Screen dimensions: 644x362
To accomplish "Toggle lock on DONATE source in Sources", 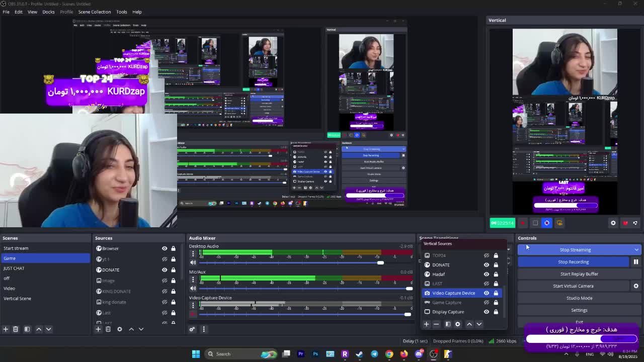I will (173, 270).
